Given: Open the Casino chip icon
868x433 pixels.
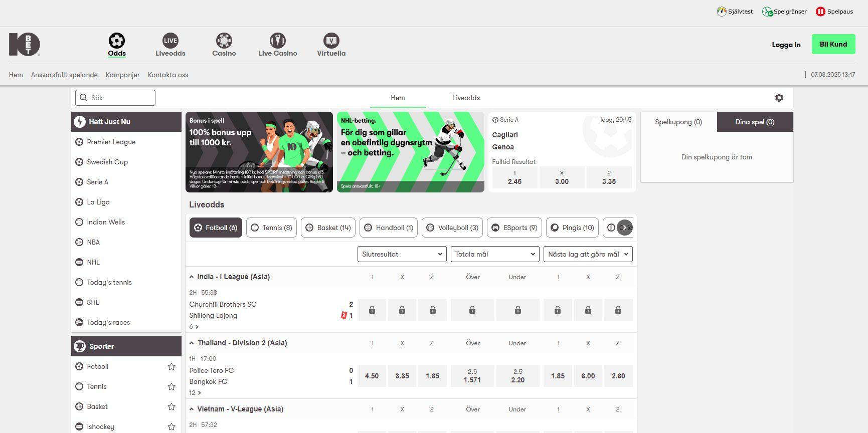Looking at the screenshot, I should [x=224, y=41].
